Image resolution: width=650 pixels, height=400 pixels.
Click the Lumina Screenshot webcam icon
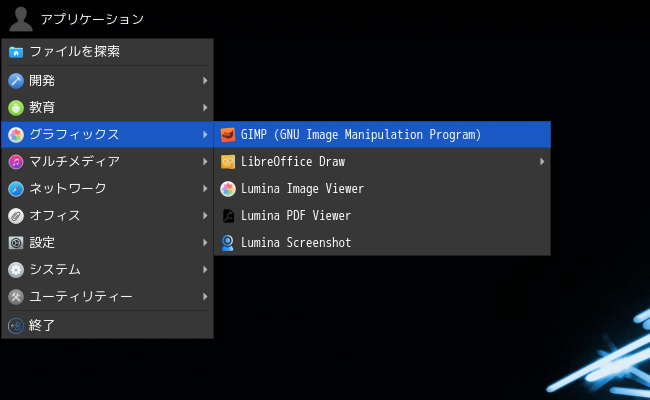228,243
